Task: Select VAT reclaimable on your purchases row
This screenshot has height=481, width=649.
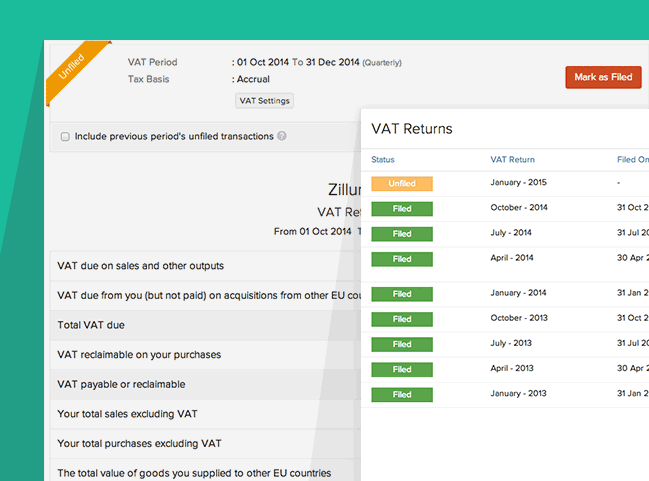Action: click(x=205, y=355)
